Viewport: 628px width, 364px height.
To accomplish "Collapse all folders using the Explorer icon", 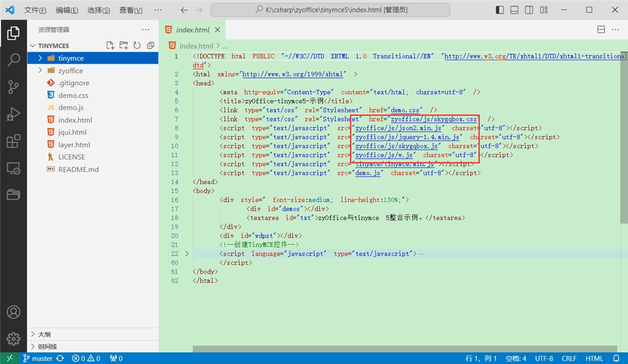I will [151, 45].
